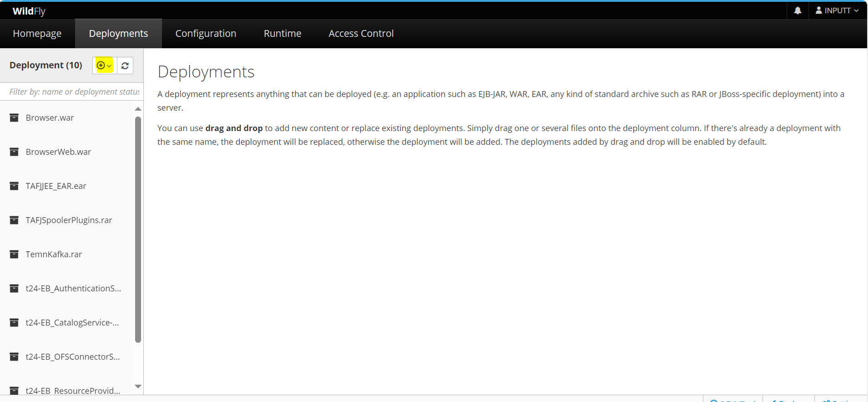Switch to the Configuration tab
Viewport: 868px width, 402px height.
click(x=206, y=34)
